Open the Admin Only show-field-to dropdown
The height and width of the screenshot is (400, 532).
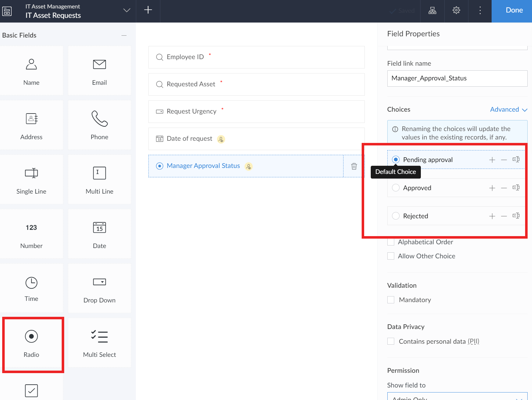click(456, 398)
